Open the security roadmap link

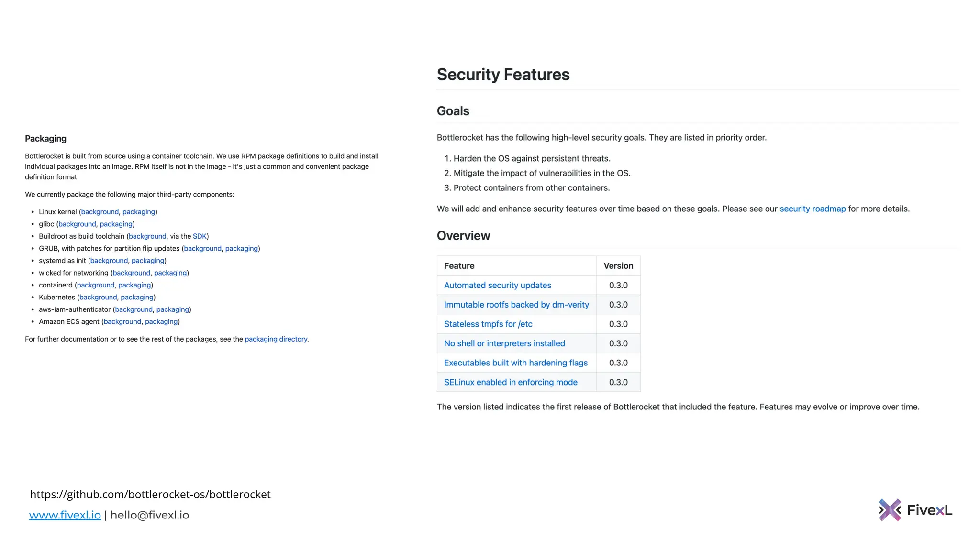point(813,209)
